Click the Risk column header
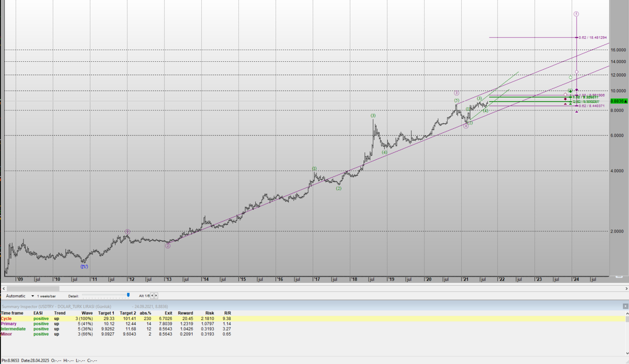This screenshot has height=364, width=629. click(x=210, y=313)
